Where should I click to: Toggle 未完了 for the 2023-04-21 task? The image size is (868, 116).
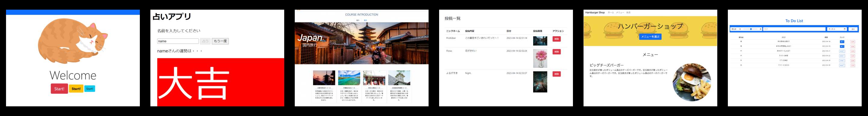tap(842, 51)
